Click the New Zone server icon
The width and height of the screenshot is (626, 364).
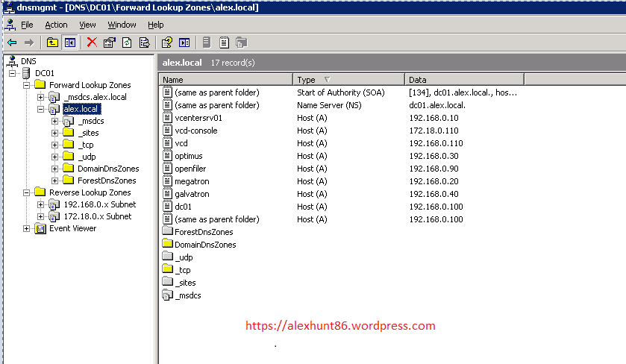click(x=206, y=43)
